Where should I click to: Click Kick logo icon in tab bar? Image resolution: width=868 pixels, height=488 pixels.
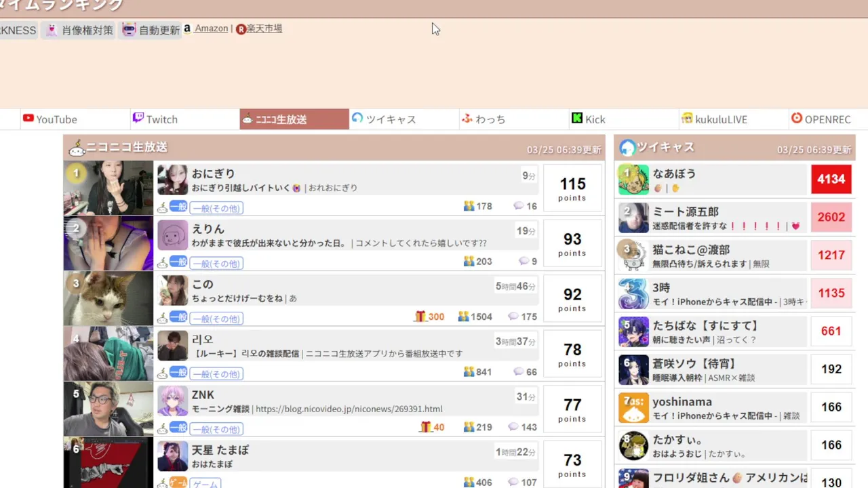coord(577,119)
